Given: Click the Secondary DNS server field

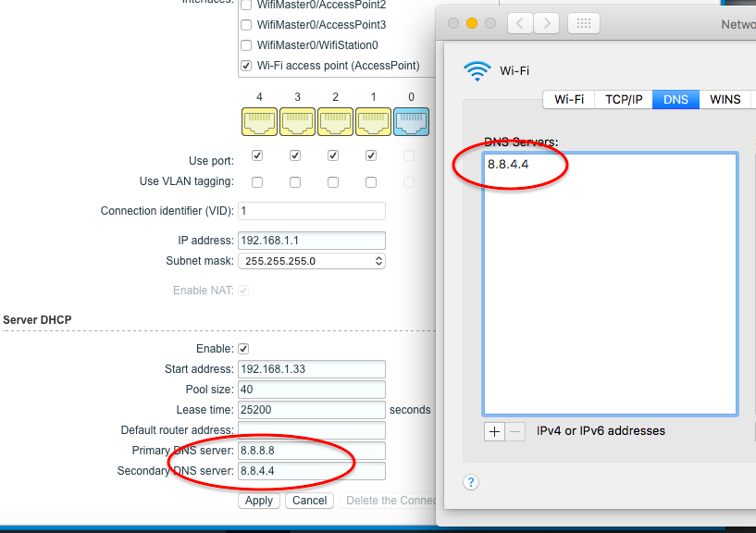Looking at the screenshot, I should pos(312,471).
